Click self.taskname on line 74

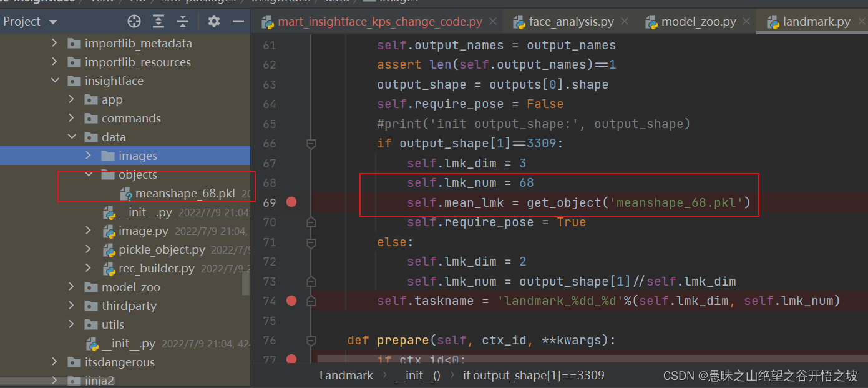426,301
